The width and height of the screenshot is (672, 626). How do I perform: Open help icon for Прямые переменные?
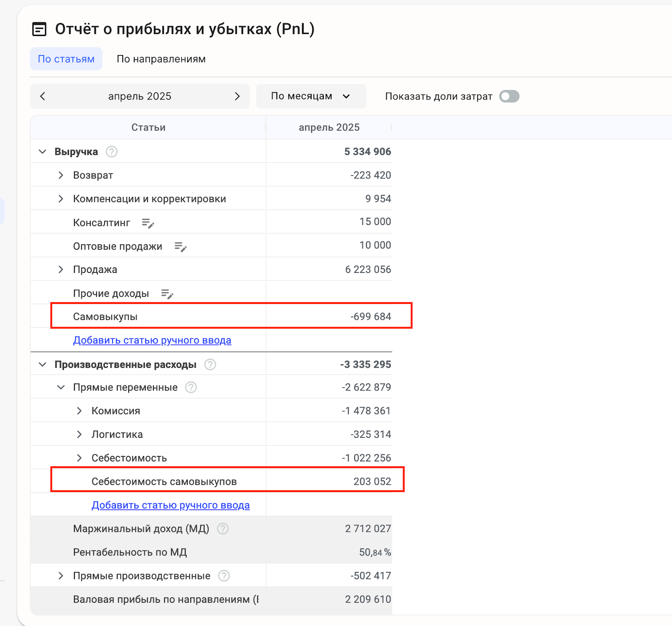point(191,387)
